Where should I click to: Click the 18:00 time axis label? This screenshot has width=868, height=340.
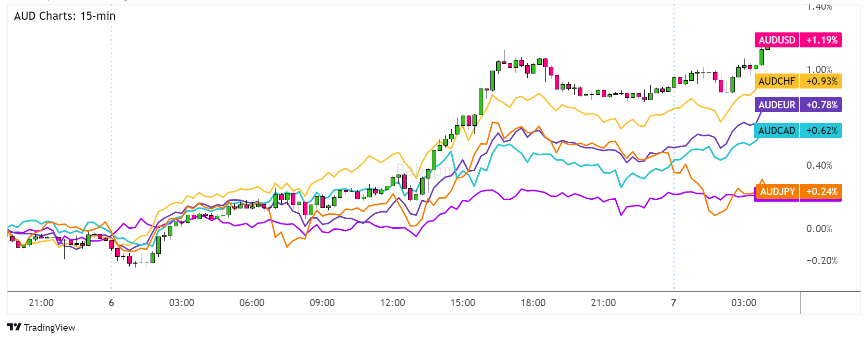[533, 303]
